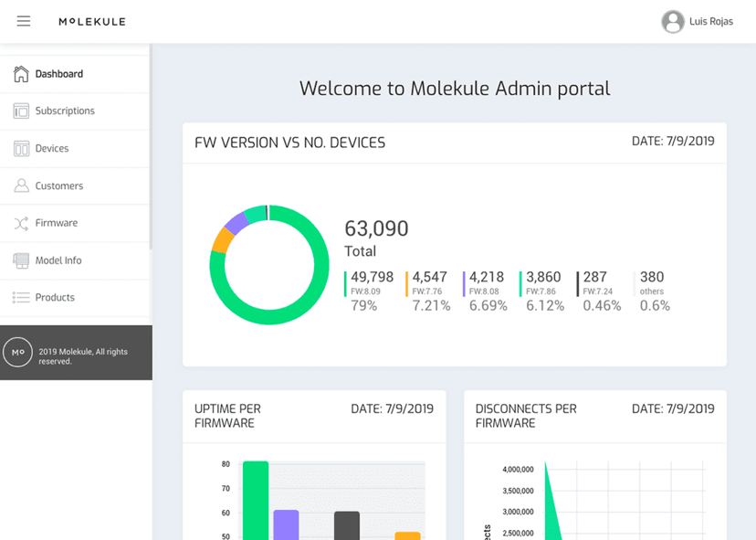Click the Firmware shuffle icon
The width and height of the screenshot is (756, 540).
[x=21, y=223]
